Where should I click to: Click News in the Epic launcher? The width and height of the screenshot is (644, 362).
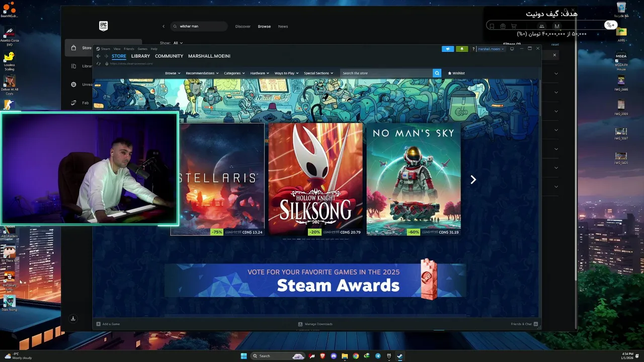[283, 26]
